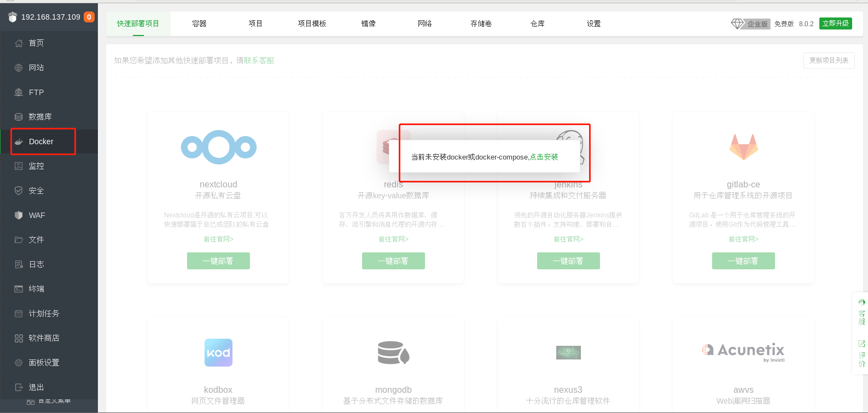Open the 镜像 tab
This screenshot has height=413, width=868.
click(369, 24)
